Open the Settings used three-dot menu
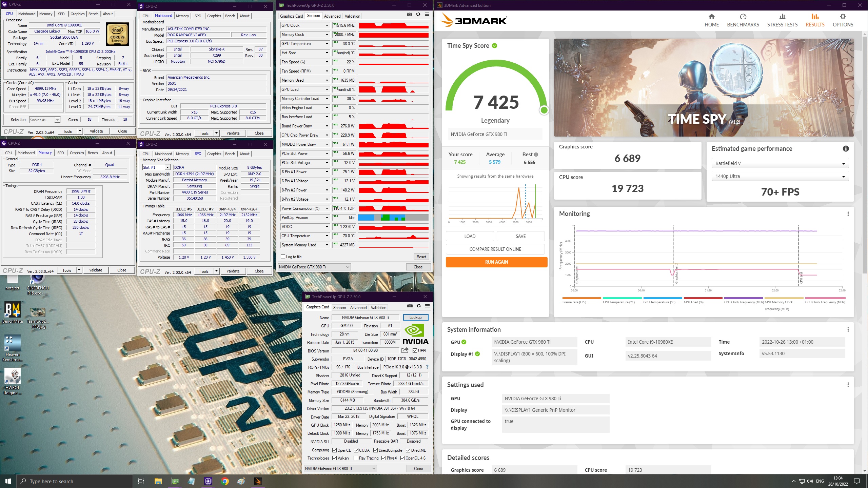868x488 pixels. coord(848,385)
